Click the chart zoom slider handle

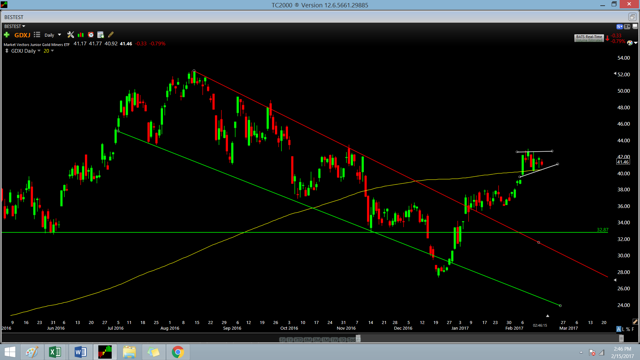[358, 338]
